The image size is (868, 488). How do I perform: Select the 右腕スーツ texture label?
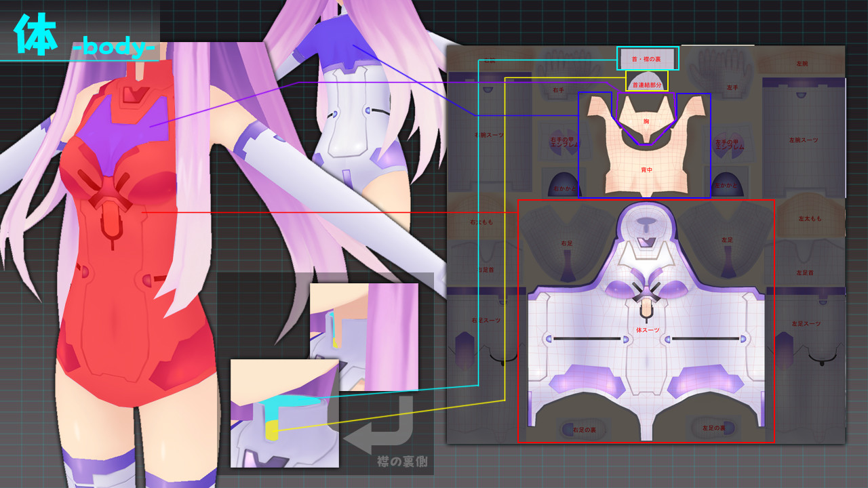(489, 135)
